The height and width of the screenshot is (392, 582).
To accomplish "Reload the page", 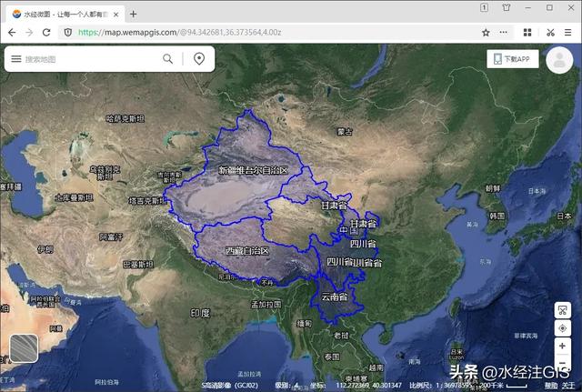I will (x=46, y=33).
